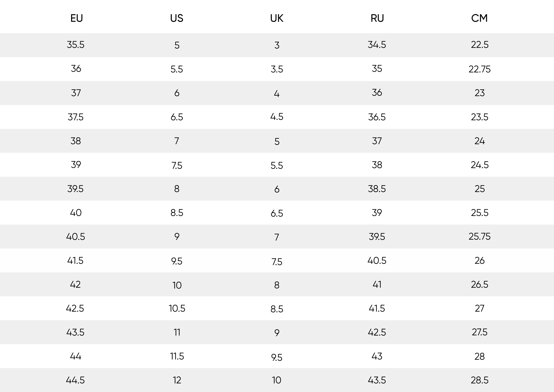Screen dimensions: 554x392
Task: Select US size 10.5 cell
Action: point(177,308)
